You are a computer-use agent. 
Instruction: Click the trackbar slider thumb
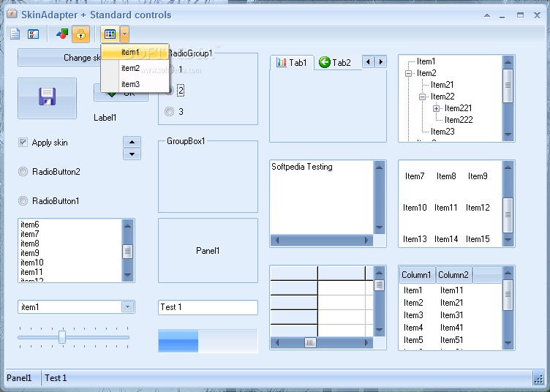pos(62,337)
